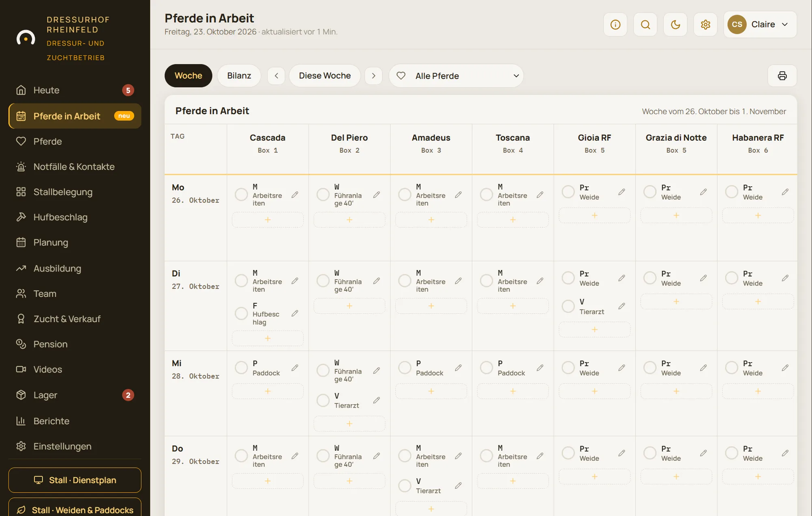Click the Dressurhof Rheinfeld logo
This screenshot has width=812, height=516.
[26, 39]
